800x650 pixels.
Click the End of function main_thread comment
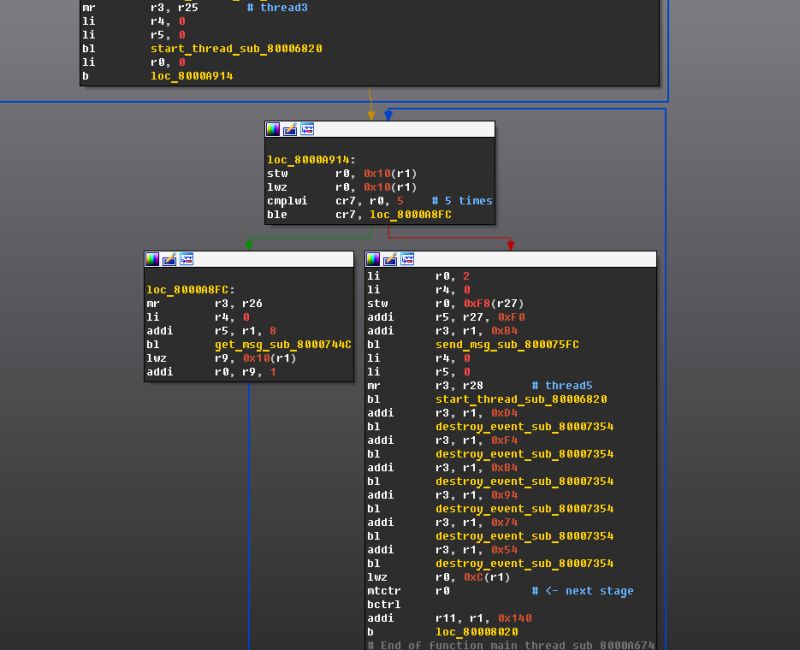pyautogui.click(x=511, y=645)
